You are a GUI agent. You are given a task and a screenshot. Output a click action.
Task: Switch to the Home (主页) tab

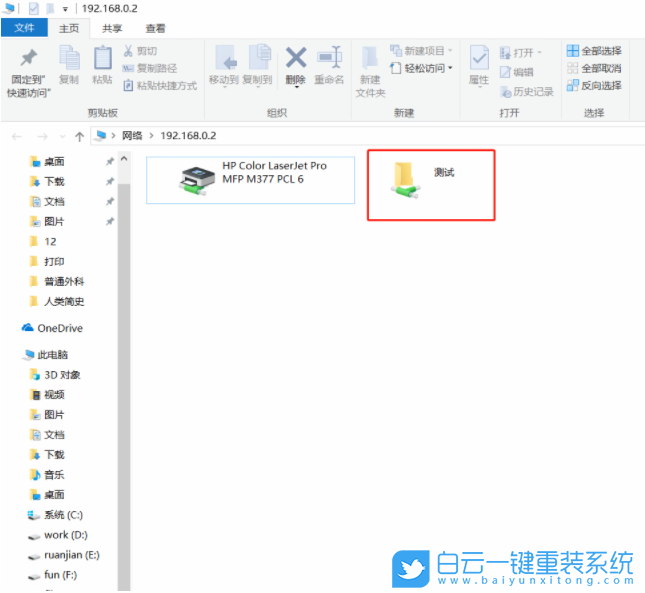tap(69, 28)
